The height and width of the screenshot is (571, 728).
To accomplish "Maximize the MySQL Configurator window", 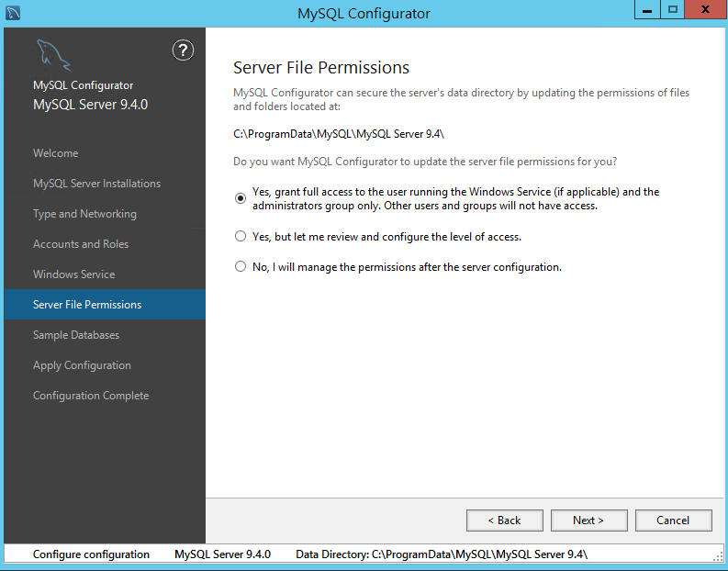I will tap(672, 9).
